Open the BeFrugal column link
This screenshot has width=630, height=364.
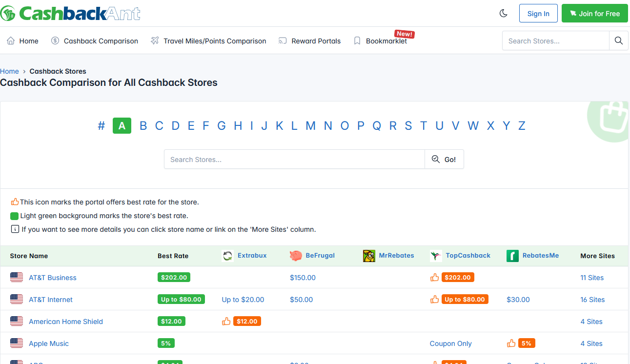tap(320, 256)
